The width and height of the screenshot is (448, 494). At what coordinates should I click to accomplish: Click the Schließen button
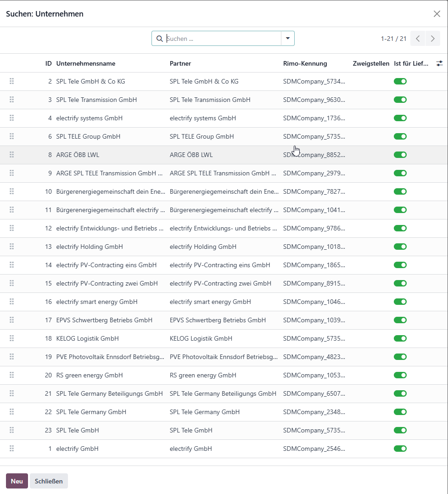pyautogui.click(x=49, y=481)
